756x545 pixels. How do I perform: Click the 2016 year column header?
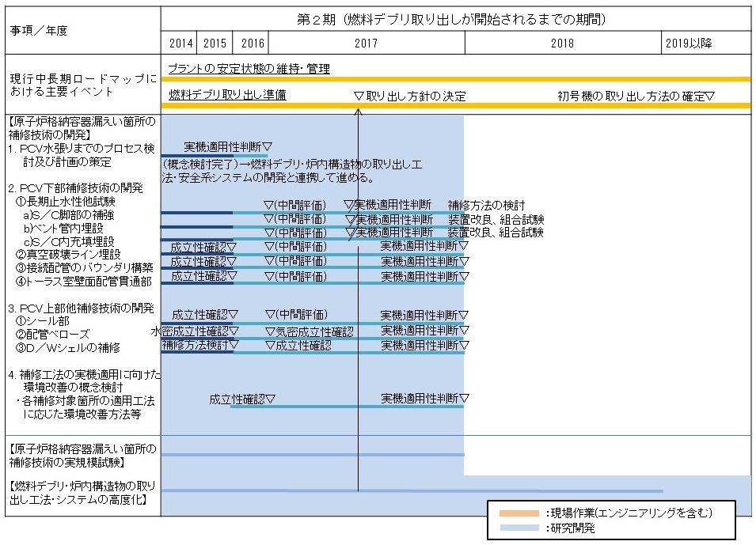pos(252,44)
